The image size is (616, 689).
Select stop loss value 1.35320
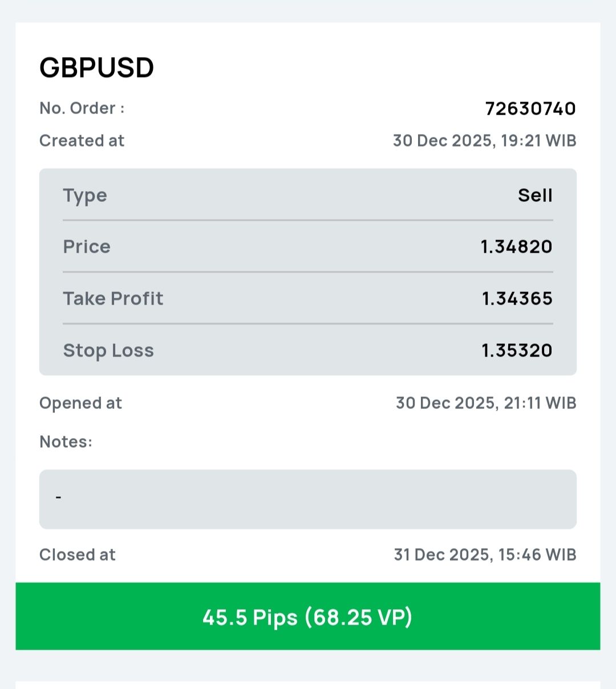point(517,350)
